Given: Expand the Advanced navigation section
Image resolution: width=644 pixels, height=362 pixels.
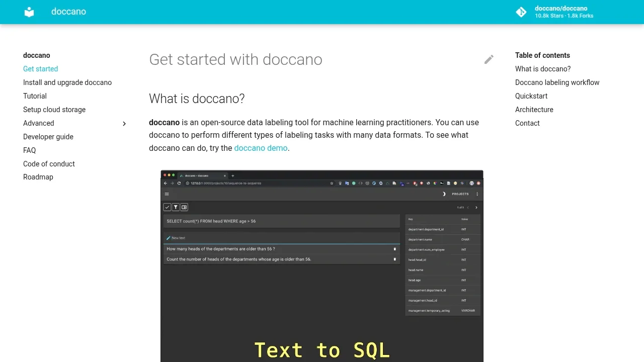Looking at the screenshot, I should point(124,124).
